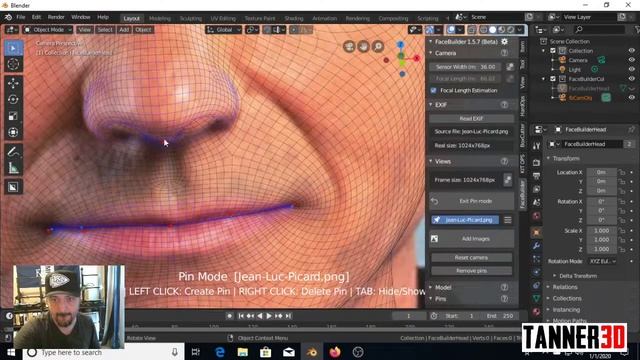Open the Object Constraints properties tab
The image size is (640, 360).
pyautogui.click(x=536, y=285)
